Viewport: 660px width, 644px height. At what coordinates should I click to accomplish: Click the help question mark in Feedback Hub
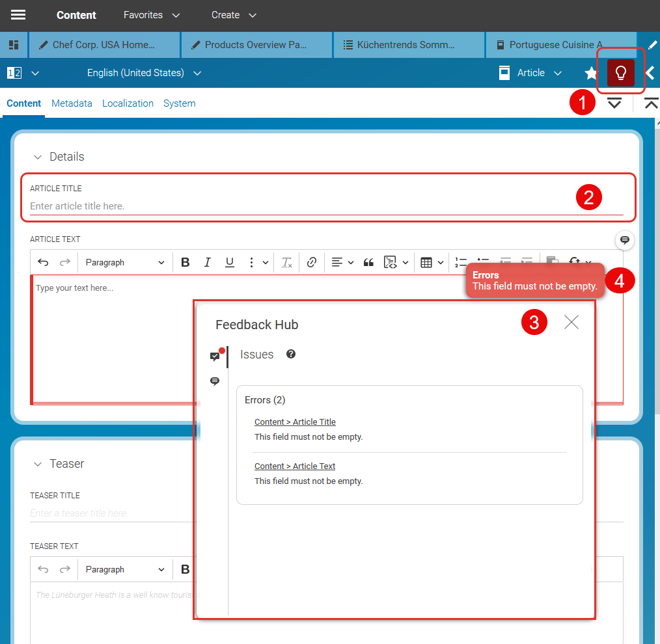coord(290,354)
